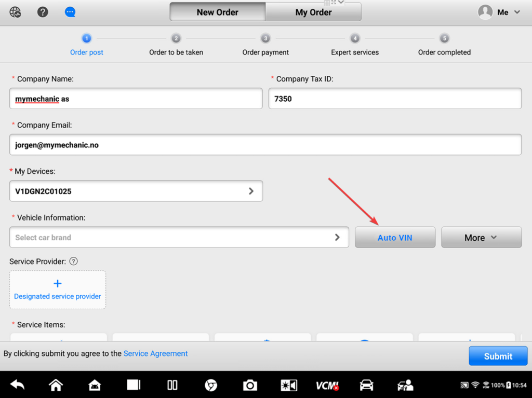532x398 pixels.
Task: Tap the Android robot home icon
Action: (x=95, y=385)
